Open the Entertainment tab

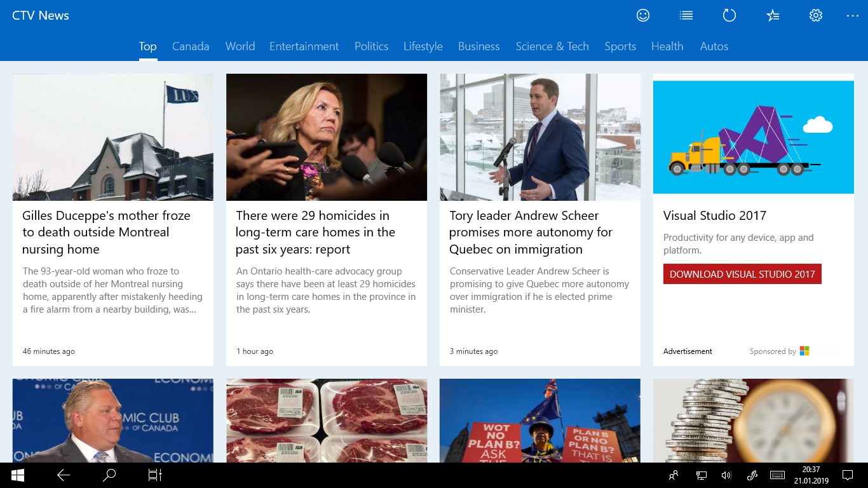pyautogui.click(x=304, y=46)
